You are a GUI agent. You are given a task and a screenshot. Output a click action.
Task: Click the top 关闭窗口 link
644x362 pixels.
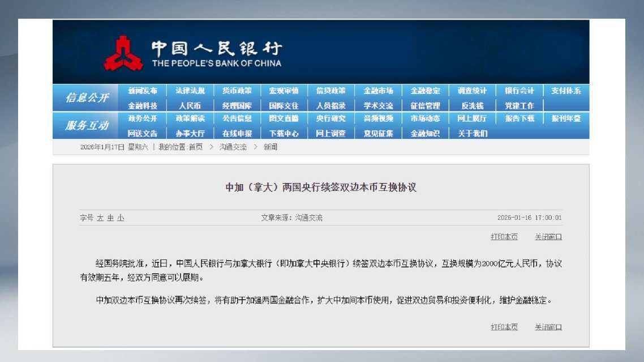tap(548, 237)
